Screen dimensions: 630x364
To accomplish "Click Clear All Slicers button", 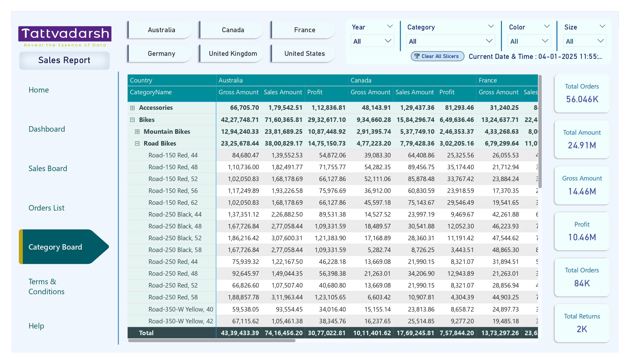I will tap(438, 56).
